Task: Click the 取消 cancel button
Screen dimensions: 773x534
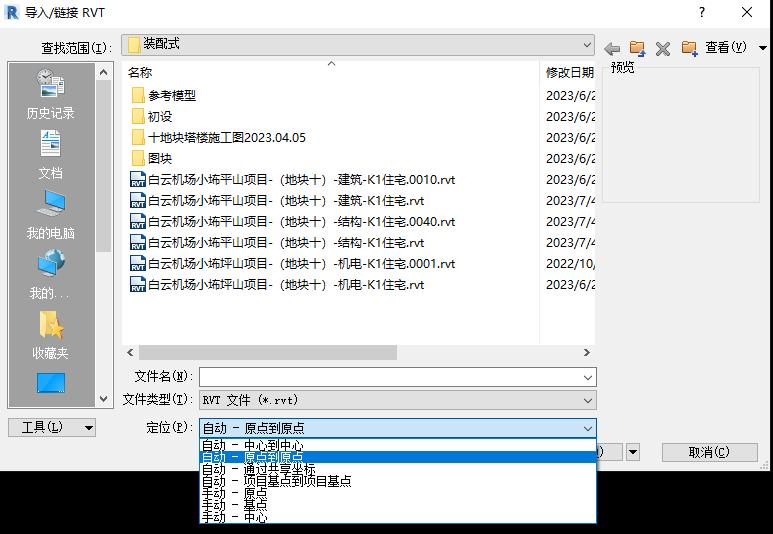Action: point(708,452)
